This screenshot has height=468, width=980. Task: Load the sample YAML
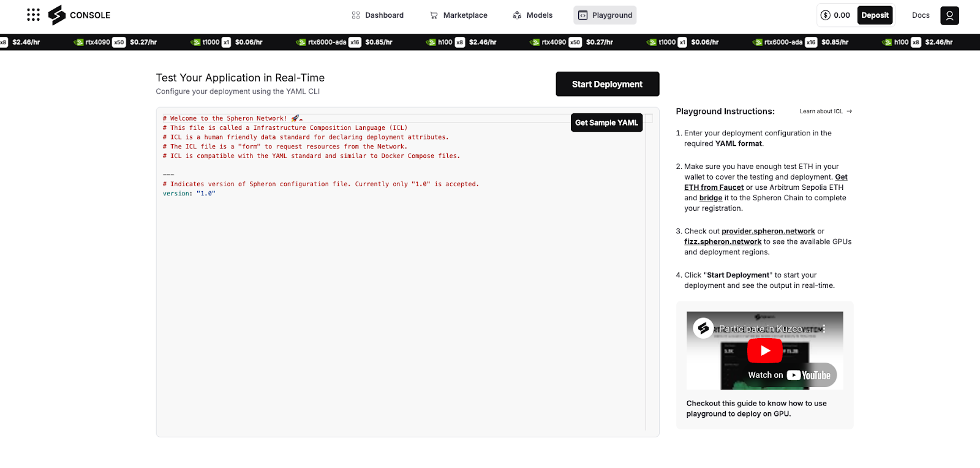coord(606,123)
